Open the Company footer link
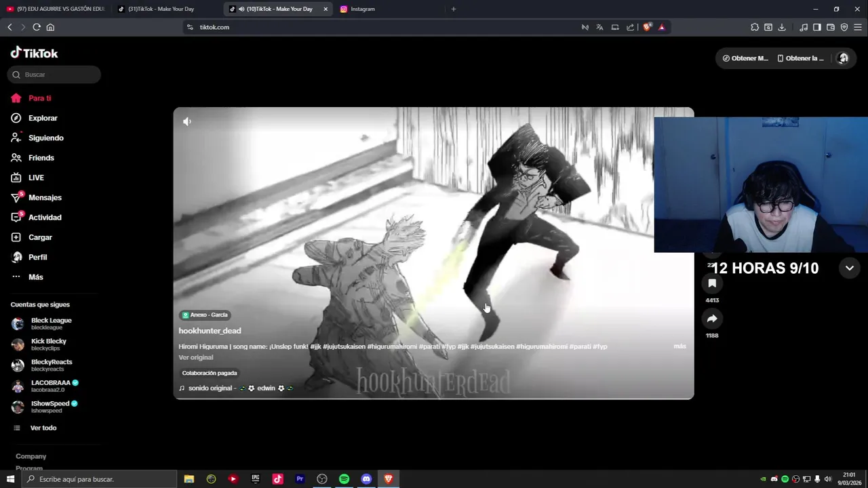Image resolution: width=868 pixels, height=488 pixels. 31,456
